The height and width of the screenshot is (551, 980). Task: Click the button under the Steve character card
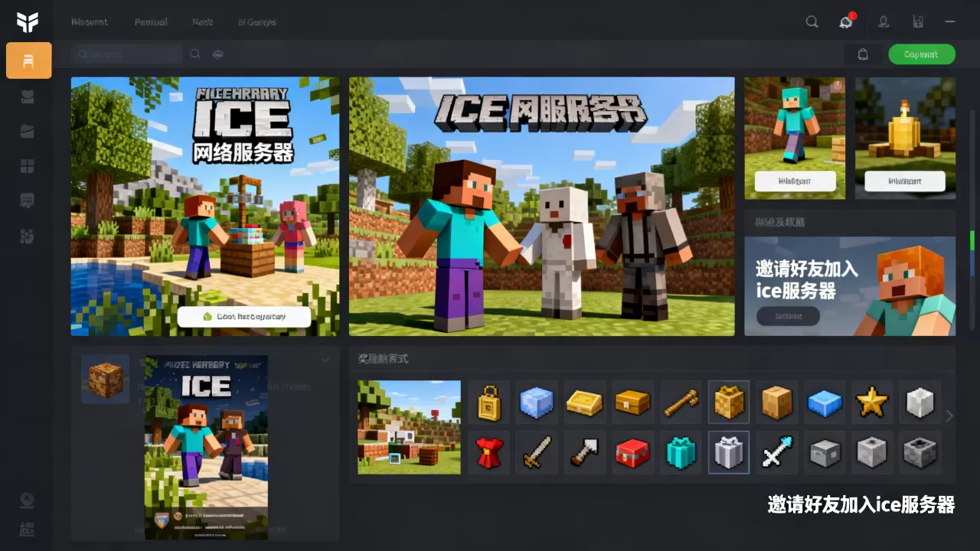[795, 181]
